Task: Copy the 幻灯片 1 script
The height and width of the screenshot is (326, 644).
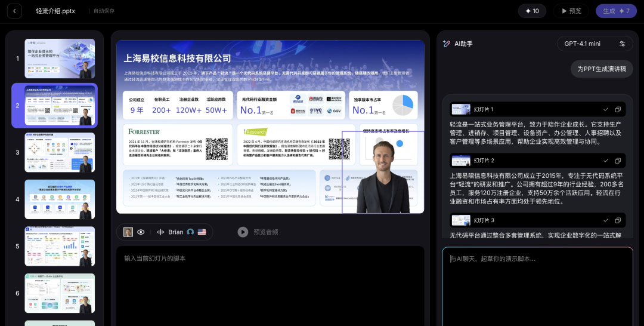Action: tap(618, 109)
